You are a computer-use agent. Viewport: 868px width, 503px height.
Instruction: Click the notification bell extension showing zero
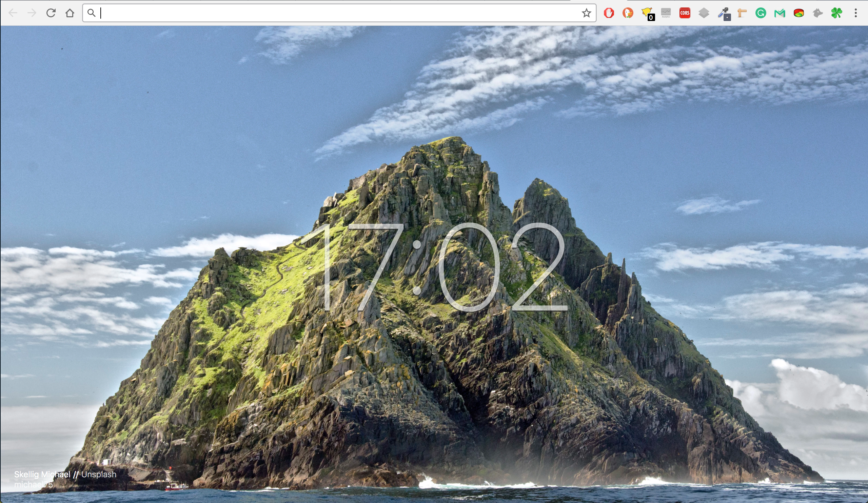[x=648, y=13]
